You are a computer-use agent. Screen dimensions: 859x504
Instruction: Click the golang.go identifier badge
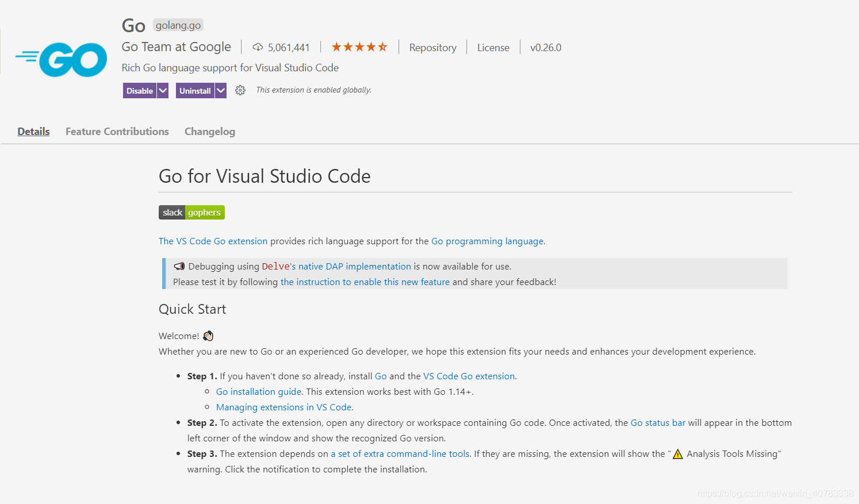coord(178,25)
